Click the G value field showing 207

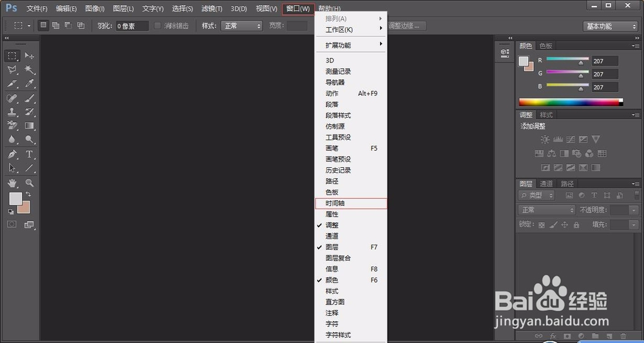pos(605,74)
